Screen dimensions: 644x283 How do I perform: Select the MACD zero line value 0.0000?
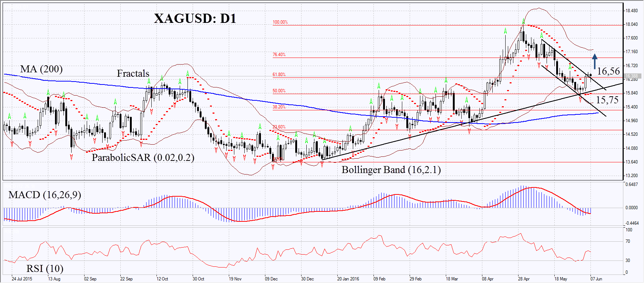[631, 208]
